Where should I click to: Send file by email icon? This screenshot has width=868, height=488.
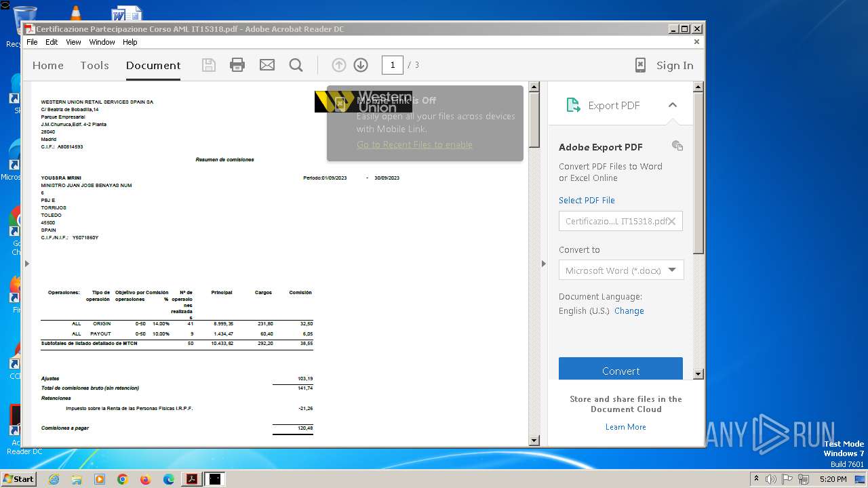coord(267,65)
